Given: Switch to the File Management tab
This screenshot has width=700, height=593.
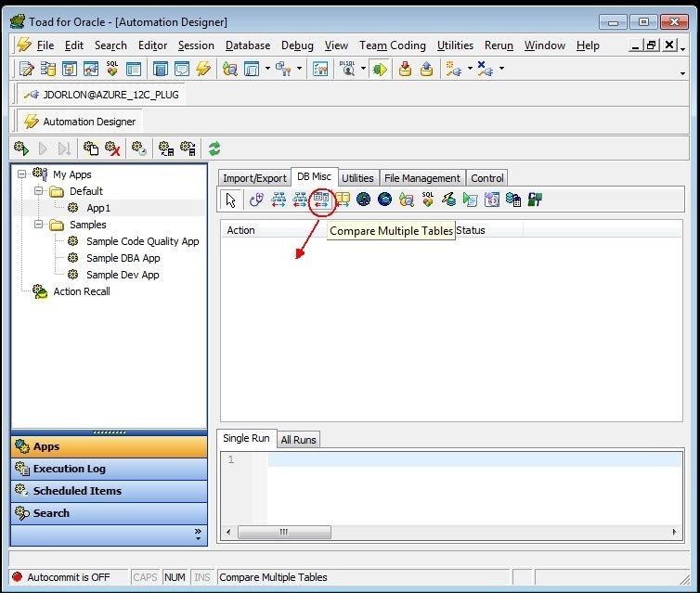Looking at the screenshot, I should 421,178.
